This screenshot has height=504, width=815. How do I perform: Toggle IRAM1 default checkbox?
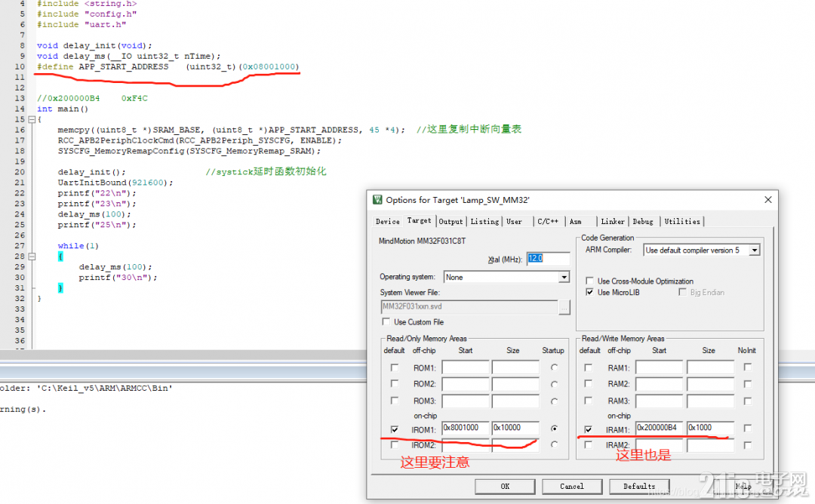click(588, 429)
